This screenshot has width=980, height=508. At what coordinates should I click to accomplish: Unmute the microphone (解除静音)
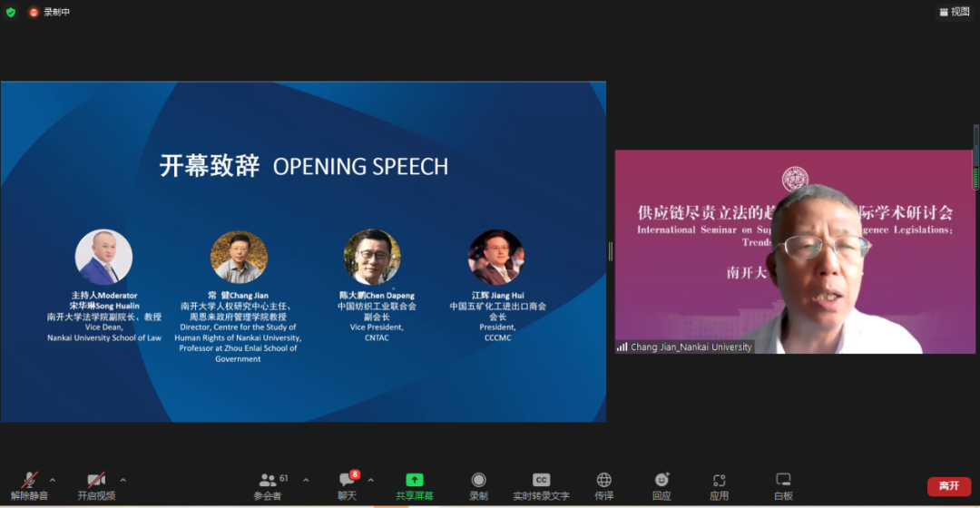(x=30, y=485)
